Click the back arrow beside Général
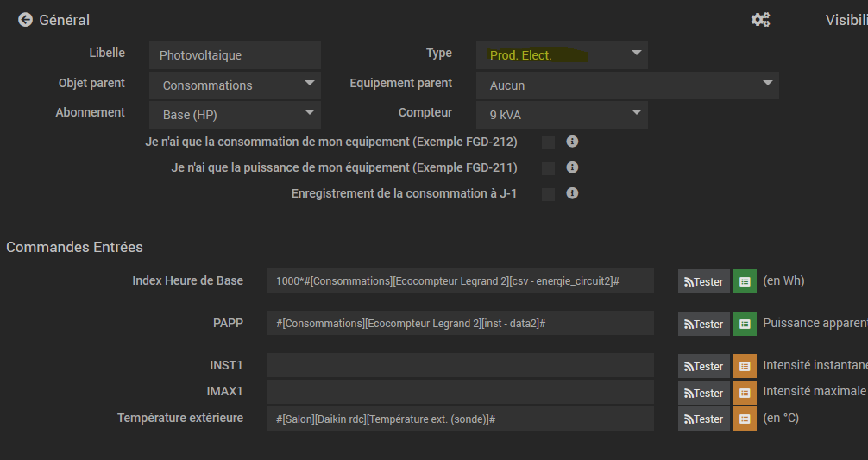The height and width of the screenshot is (460, 868). (25, 20)
